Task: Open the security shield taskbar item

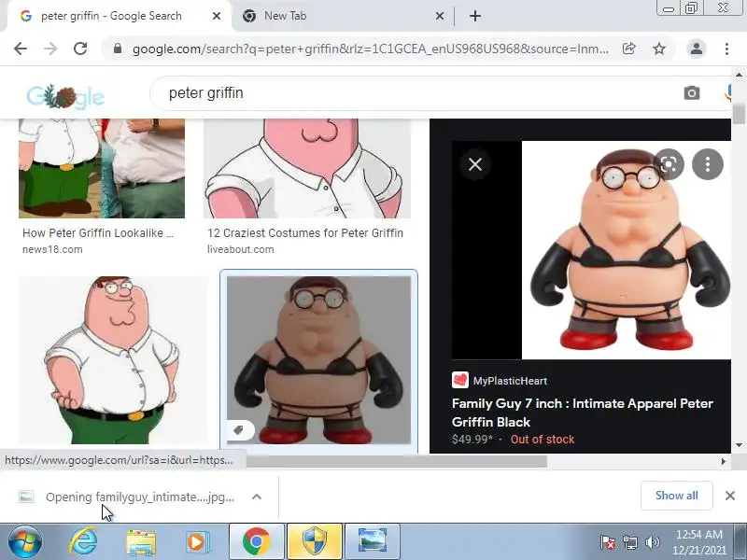Action: tap(315, 542)
